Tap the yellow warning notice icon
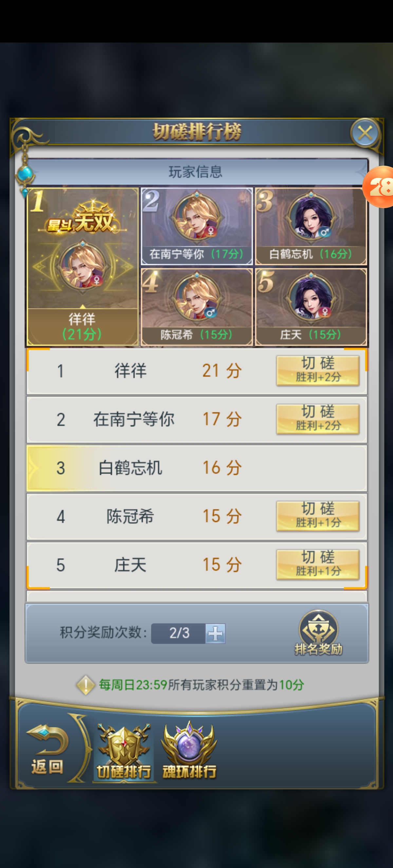The height and width of the screenshot is (868, 393). [85, 685]
